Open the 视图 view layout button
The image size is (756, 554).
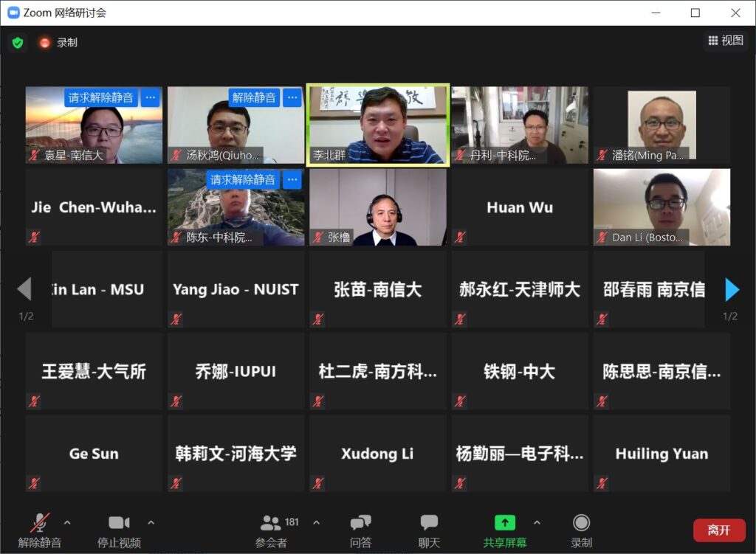pos(726,41)
